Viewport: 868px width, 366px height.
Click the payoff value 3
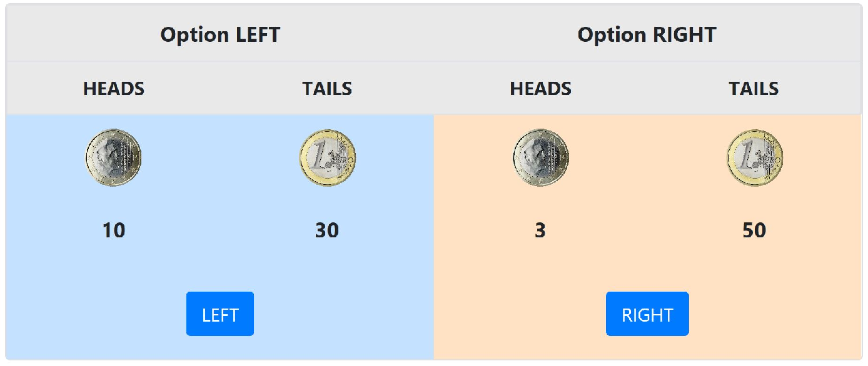point(540,230)
